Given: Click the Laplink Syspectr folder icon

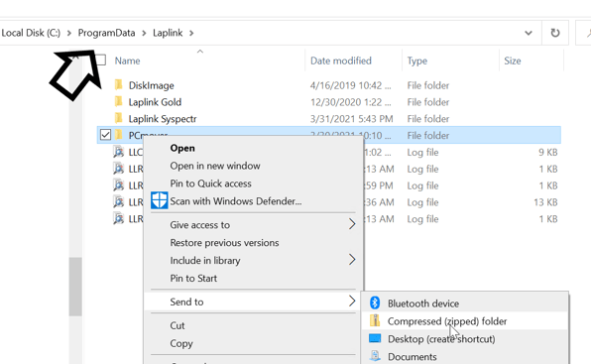Looking at the screenshot, I should click(119, 118).
